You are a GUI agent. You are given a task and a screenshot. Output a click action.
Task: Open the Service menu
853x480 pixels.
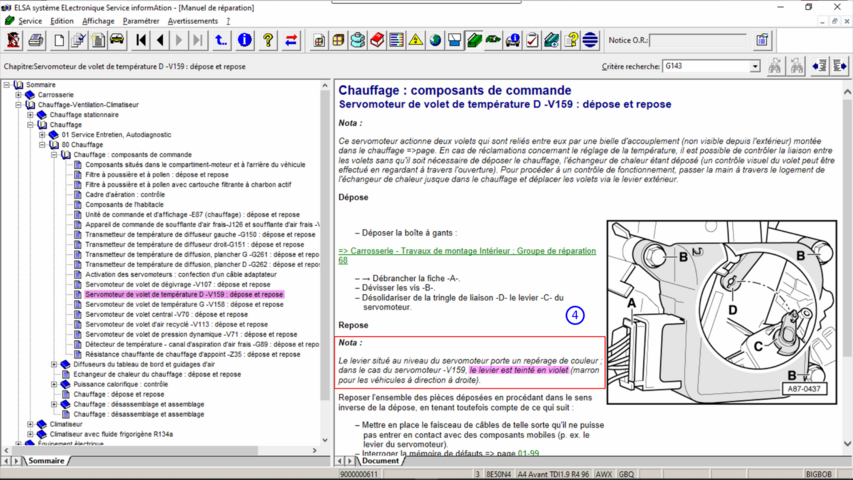coord(30,21)
